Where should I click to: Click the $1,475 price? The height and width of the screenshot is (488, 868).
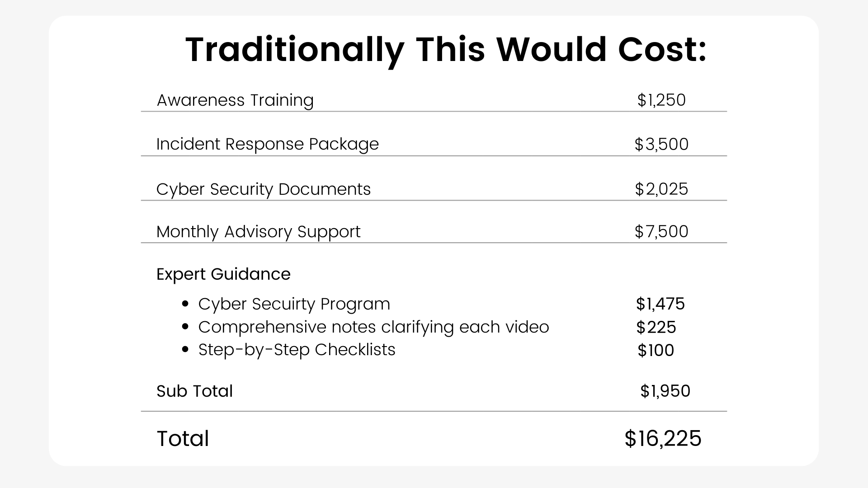click(660, 304)
